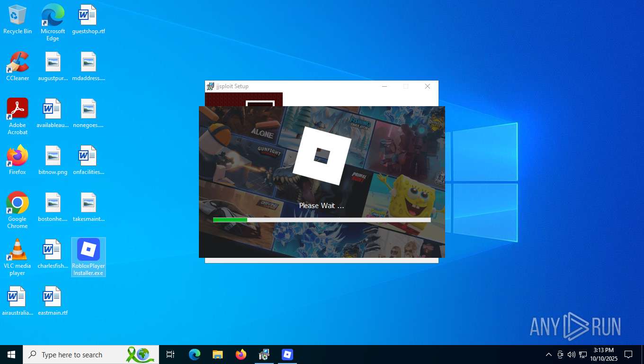Select eastmain.rtf document
This screenshot has width=644, height=364.
point(53,301)
